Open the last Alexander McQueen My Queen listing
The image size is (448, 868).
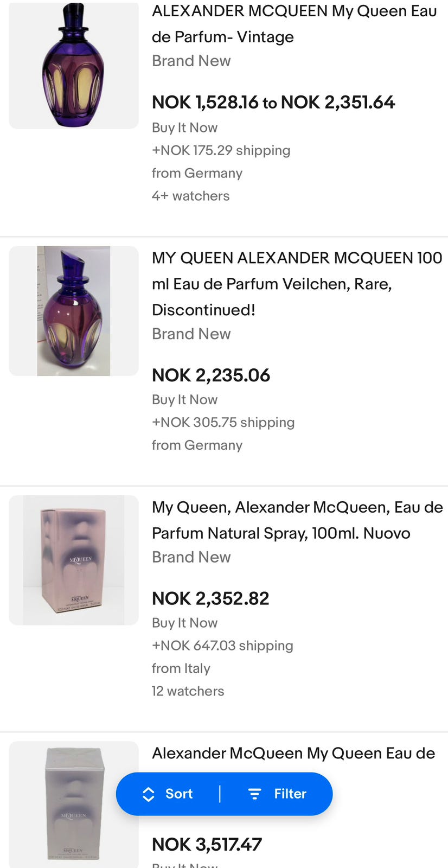pos(293,754)
